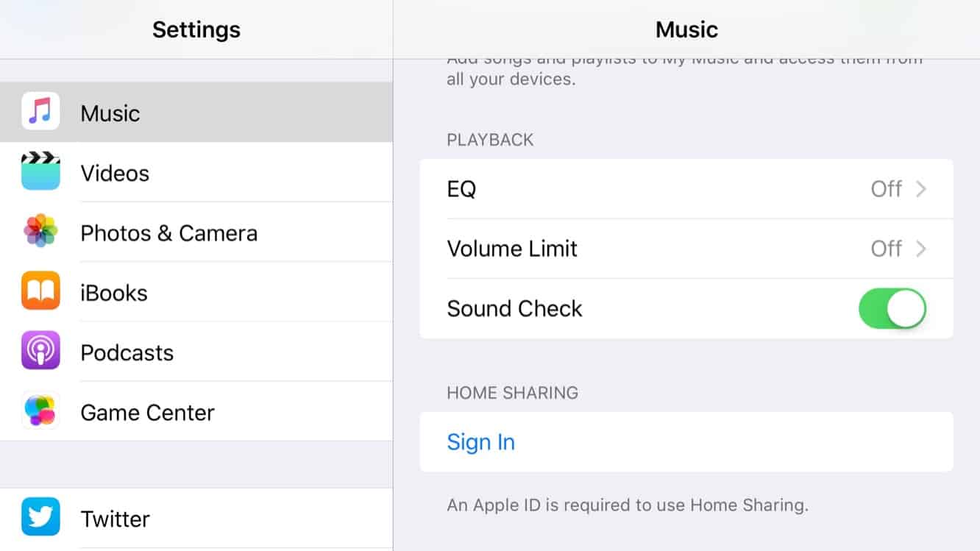The height and width of the screenshot is (551, 980).
Task: Tap the Photos & Camera flower icon
Action: click(40, 232)
